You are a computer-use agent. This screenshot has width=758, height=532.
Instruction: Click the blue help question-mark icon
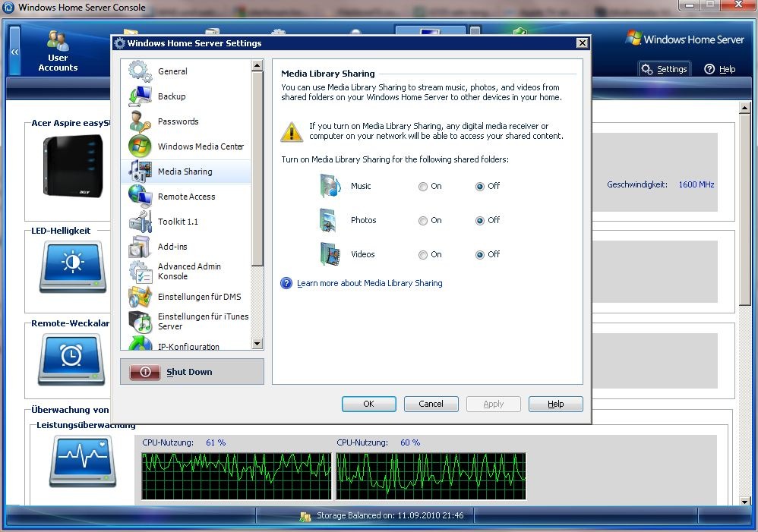286,283
